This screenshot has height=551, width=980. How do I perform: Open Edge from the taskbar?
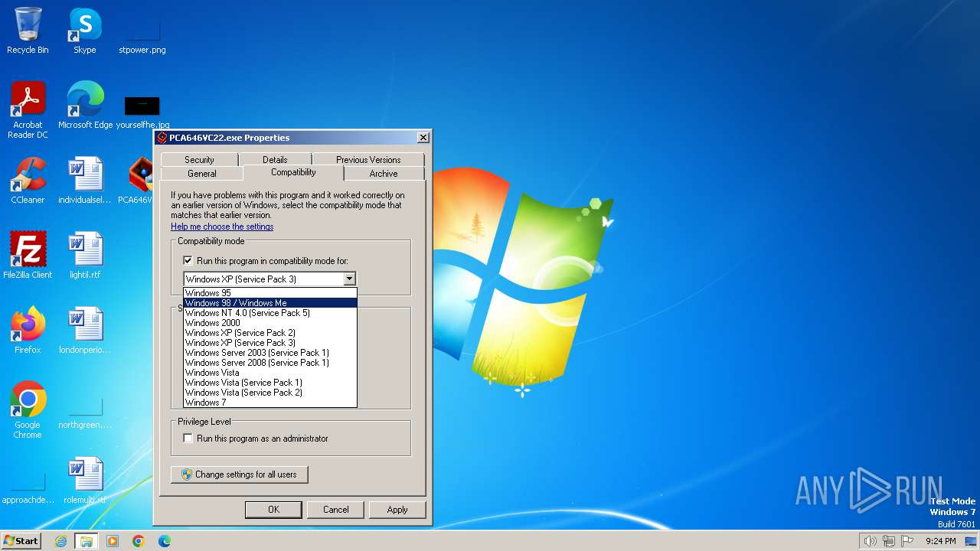[165, 541]
